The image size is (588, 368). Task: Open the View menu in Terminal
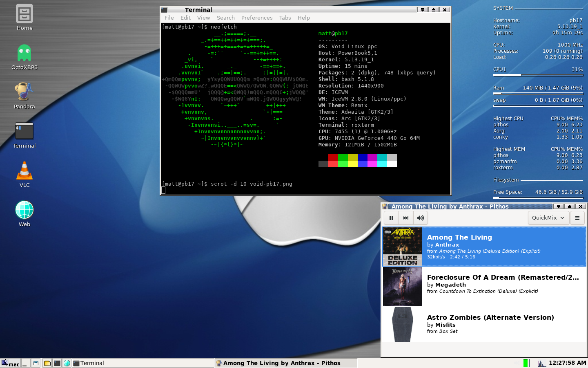[x=203, y=18]
